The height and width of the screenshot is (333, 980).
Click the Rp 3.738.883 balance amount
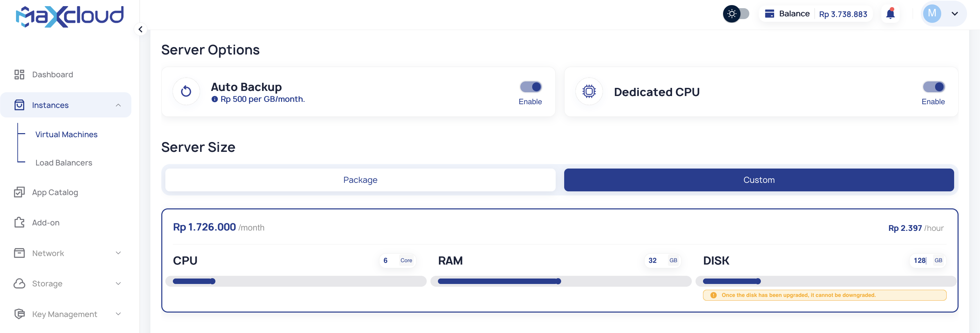843,14
